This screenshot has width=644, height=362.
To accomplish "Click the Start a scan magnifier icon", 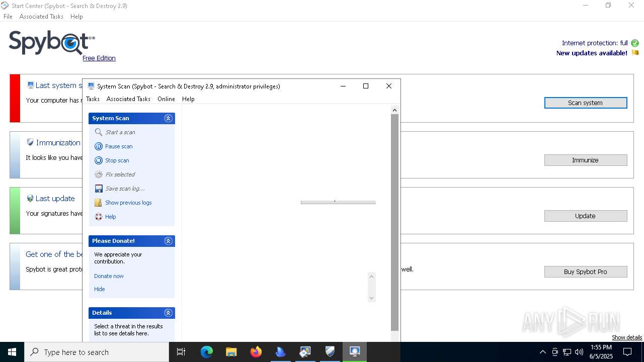I will pyautogui.click(x=99, y=132).
